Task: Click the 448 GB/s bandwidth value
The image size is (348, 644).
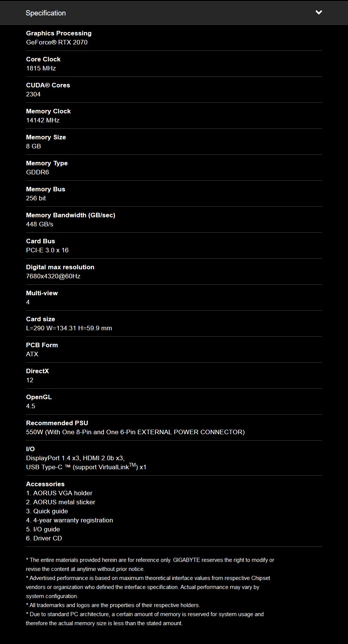Action: tap(40, 224)
